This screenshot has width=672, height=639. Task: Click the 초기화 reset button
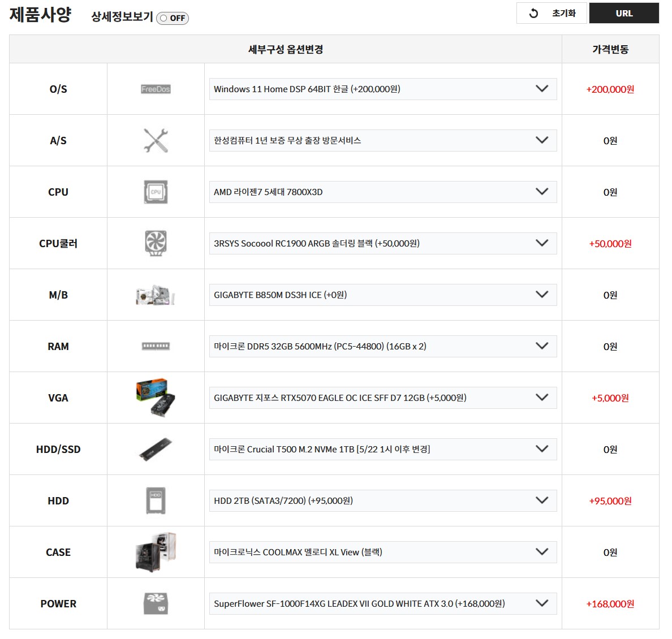tap(552, 13)
